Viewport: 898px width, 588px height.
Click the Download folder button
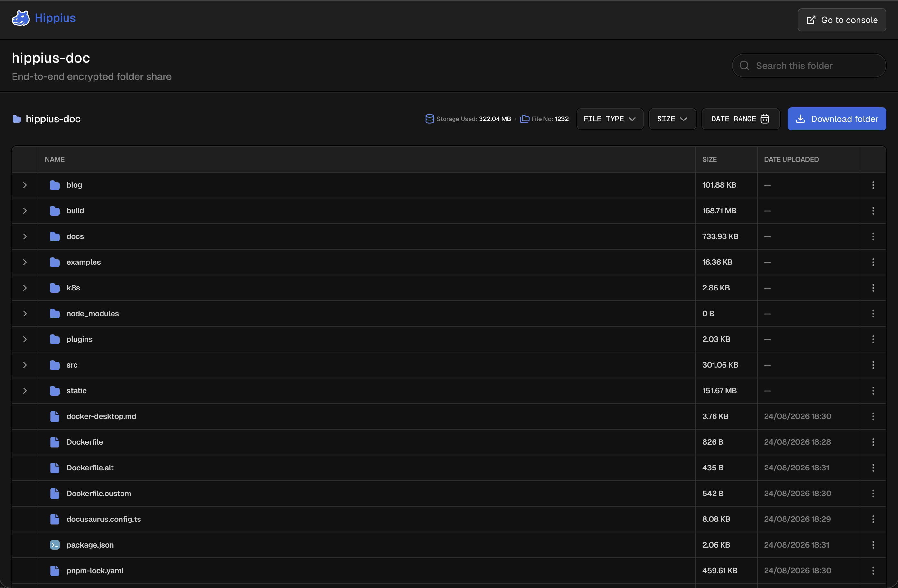coord(837,119)
